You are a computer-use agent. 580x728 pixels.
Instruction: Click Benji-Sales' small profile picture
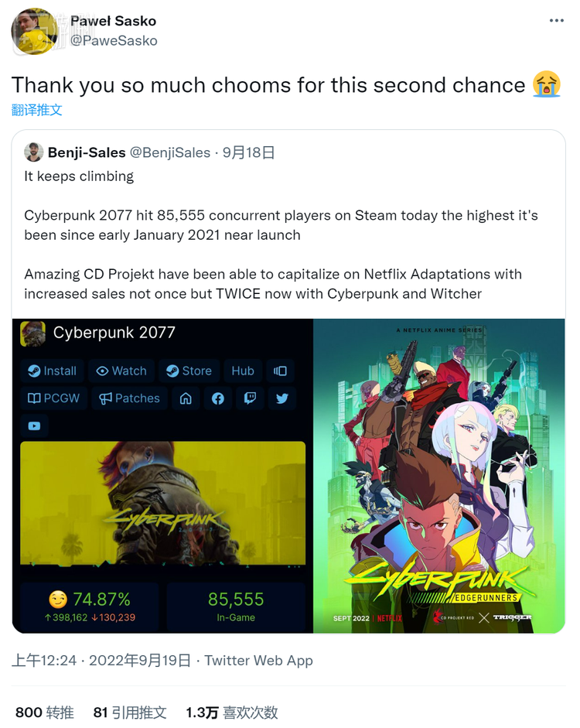[33, 152]
